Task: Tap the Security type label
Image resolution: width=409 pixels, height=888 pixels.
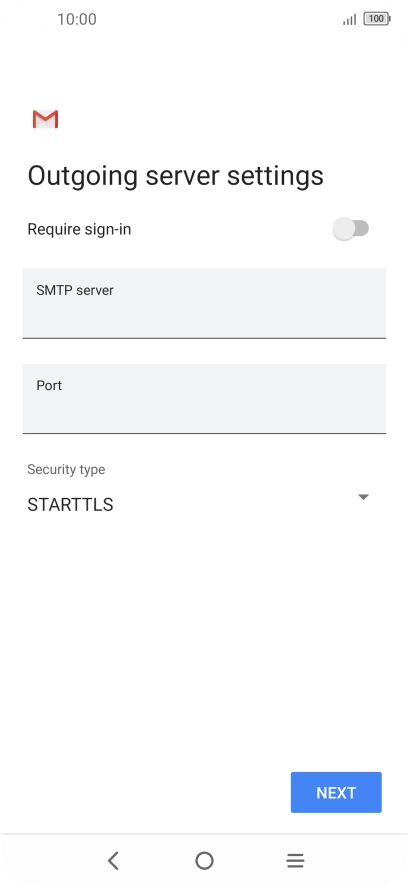Action: (66, 469)
